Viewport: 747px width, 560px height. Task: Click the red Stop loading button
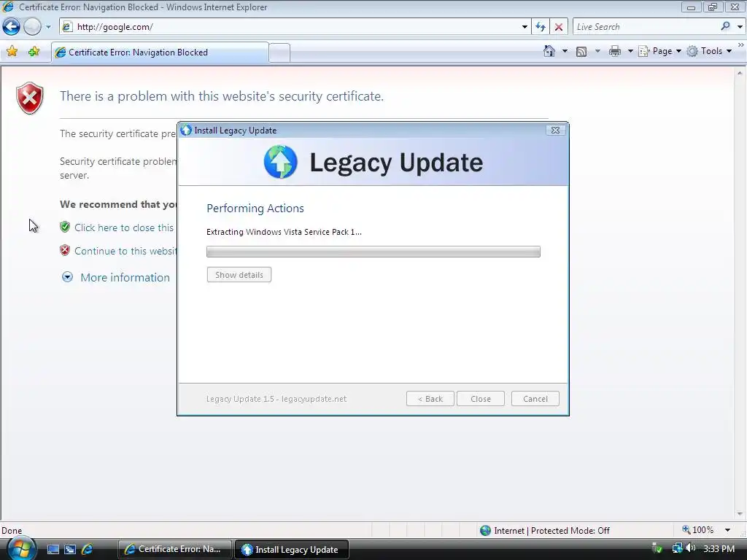point(559,27)
